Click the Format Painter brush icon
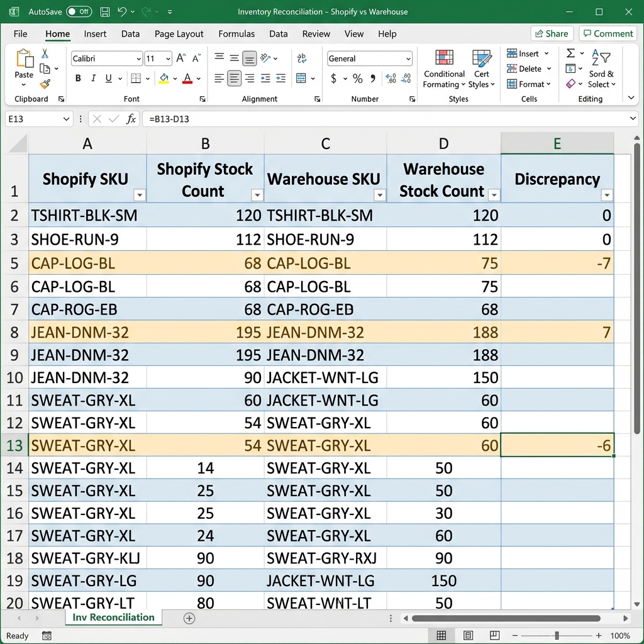Viewport: 644px width, 644px height. (45, 84)
